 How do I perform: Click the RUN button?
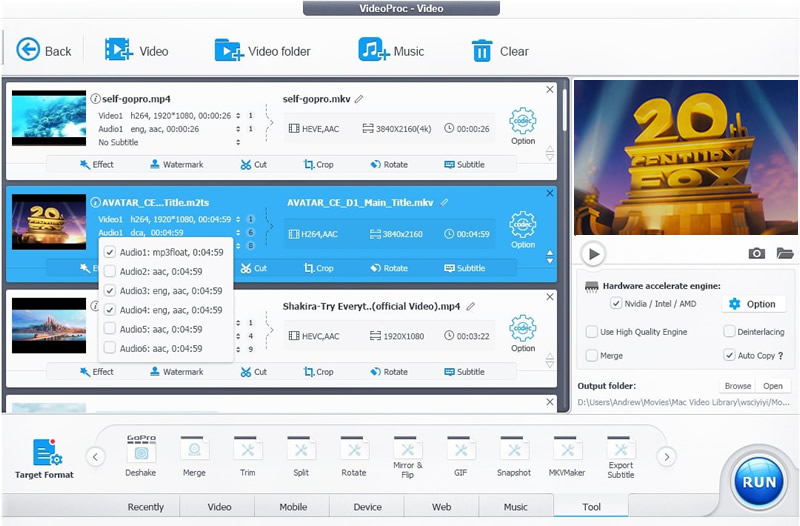point(759,481)
